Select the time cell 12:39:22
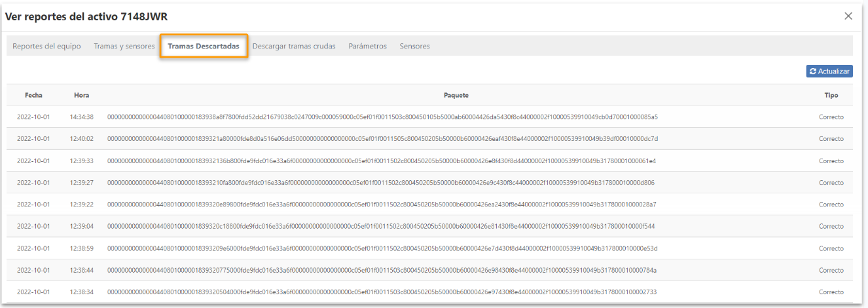 tap(82, 204)
